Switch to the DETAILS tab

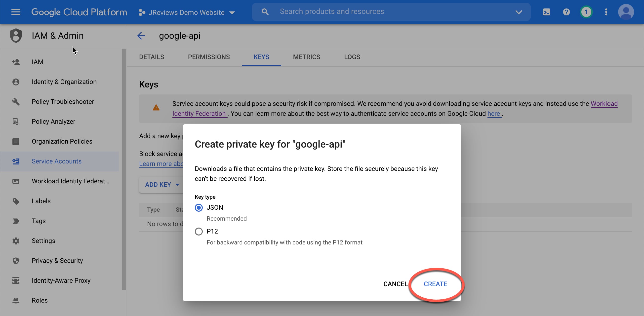coord(152,57)
